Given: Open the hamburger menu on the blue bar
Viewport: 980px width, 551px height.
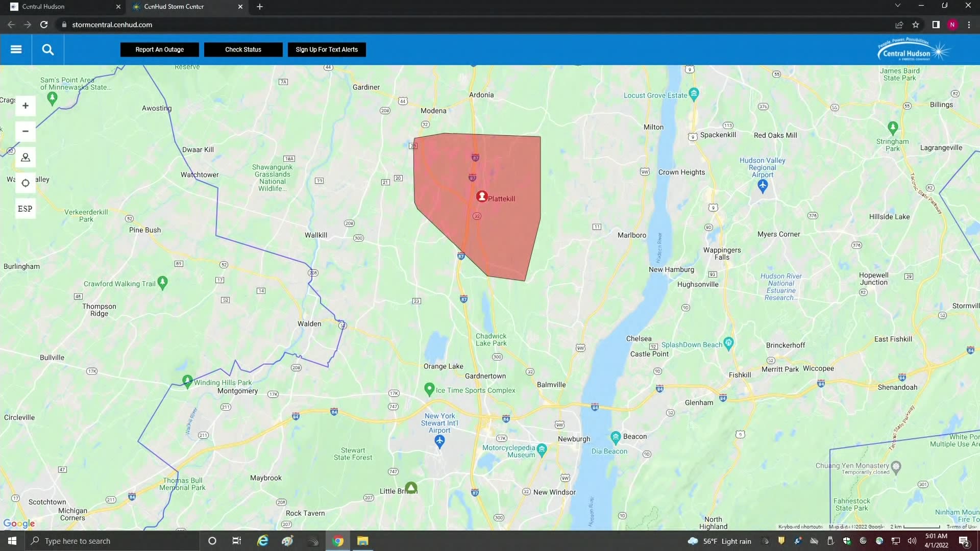Looking at the screenshot, I should pyautogui.click(x=16, y=49).
